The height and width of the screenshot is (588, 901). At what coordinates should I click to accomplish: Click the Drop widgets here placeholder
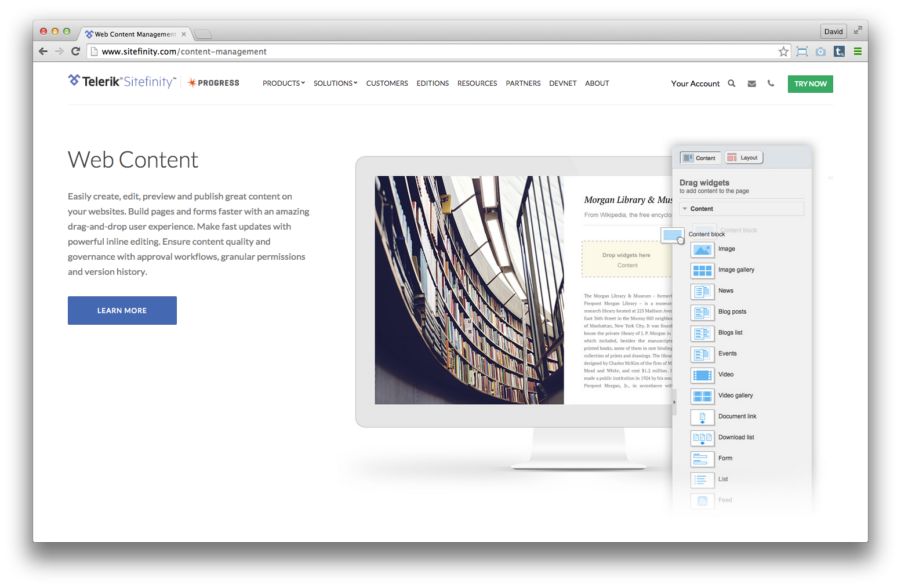[627, 259]
